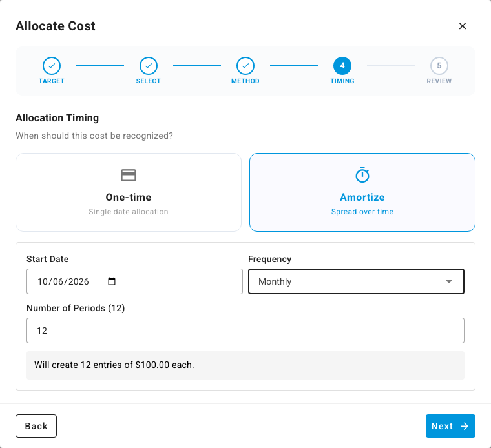Click the 'Single date allocation' subtitle
Image resolution: width=491 pixels, height=448 pixels.
tap(129, 212)
